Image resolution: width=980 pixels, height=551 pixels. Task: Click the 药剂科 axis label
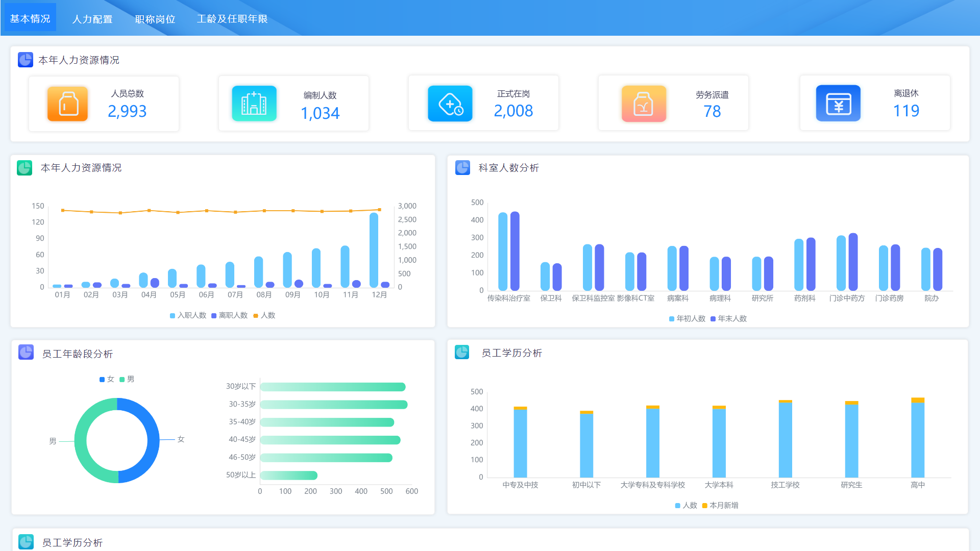click(x=804, y=298)
